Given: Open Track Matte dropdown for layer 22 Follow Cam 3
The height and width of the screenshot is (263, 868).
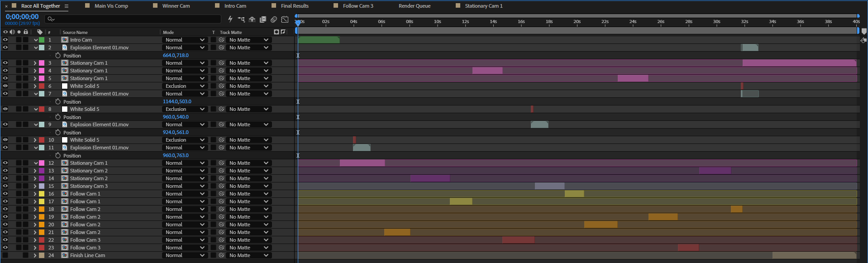Looking at the screenshot, I should pyautogui.click(x=248, y=240).
